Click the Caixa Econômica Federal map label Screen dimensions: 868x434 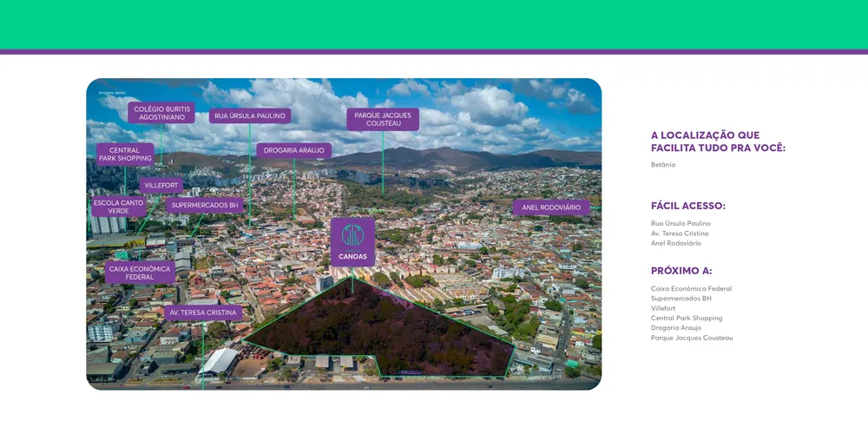tap(140, 273)
